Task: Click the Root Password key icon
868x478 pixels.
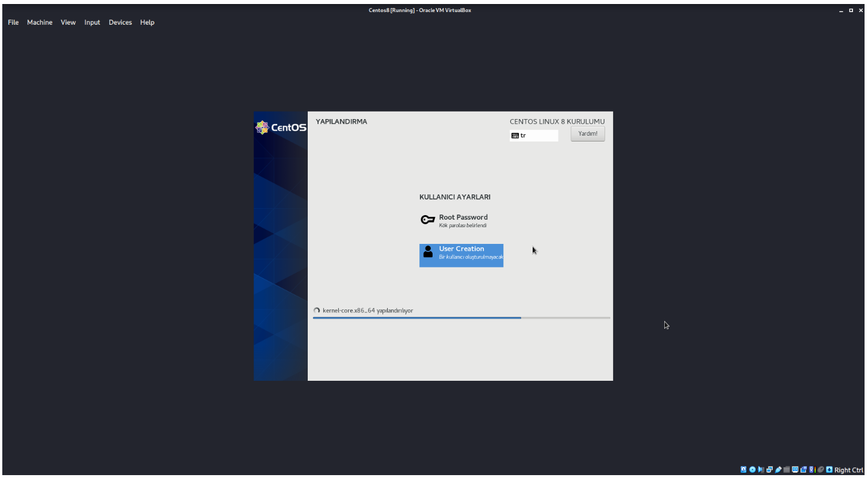Action: point(427,220)
